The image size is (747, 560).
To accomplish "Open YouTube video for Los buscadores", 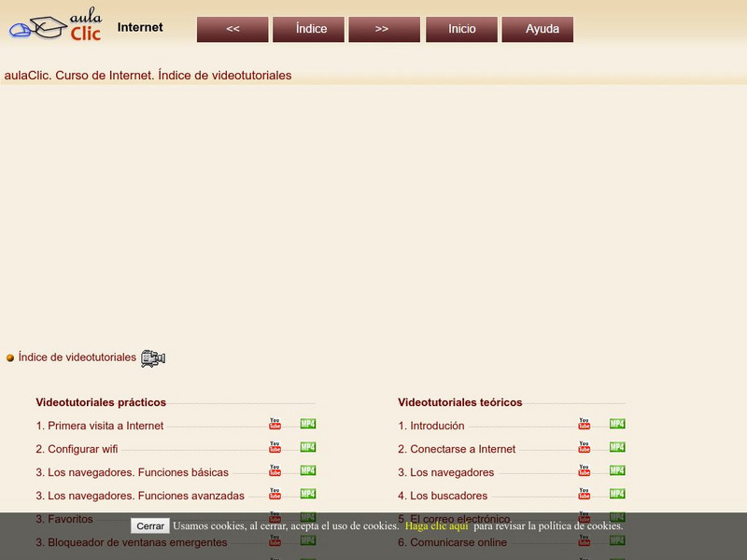I will 585,494.
